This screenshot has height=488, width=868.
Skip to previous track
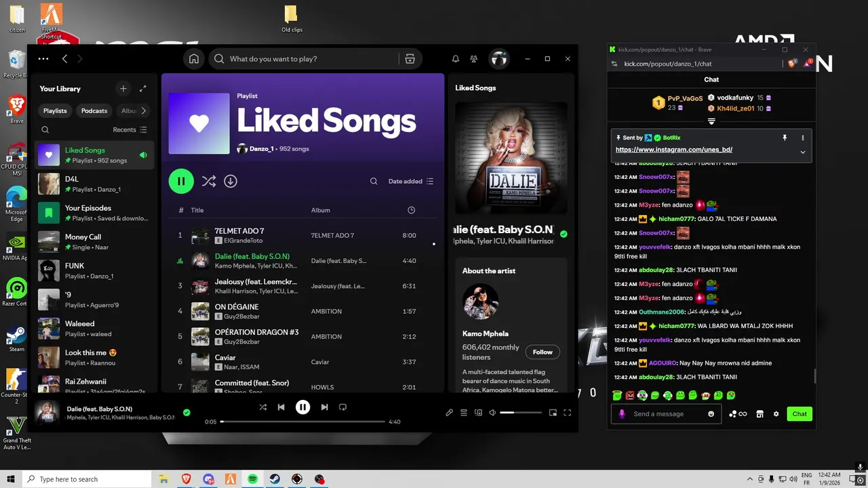281,407
